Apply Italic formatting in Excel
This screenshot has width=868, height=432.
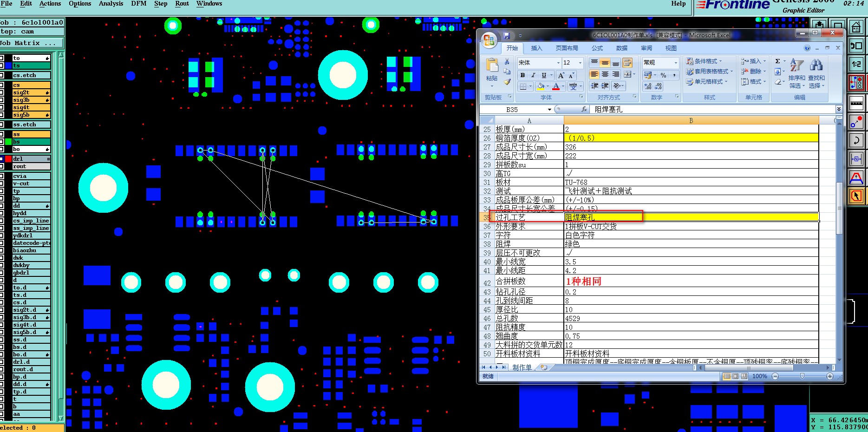533,75
